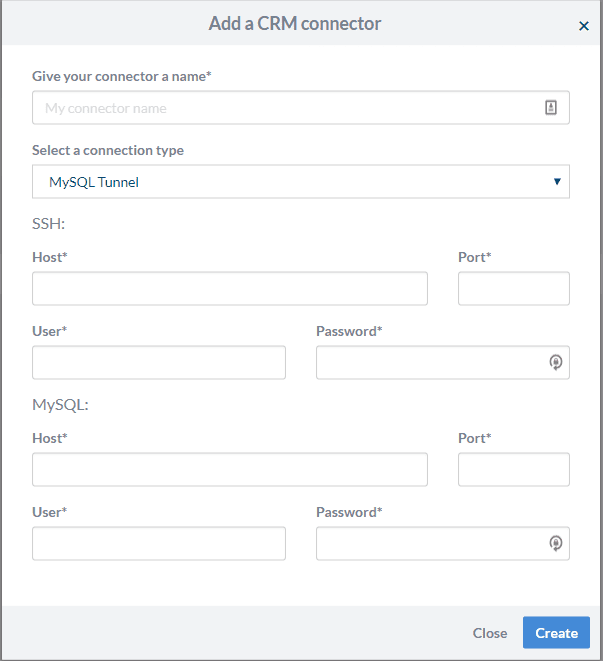
Task: Click the 'Add a CRM connector' title
Action: tap(295, 24)
